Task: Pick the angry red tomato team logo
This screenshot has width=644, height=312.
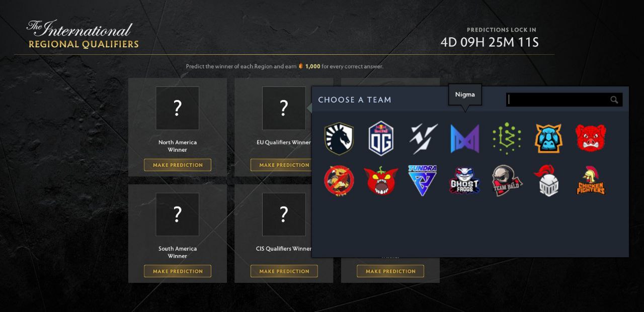Action: 381,181
